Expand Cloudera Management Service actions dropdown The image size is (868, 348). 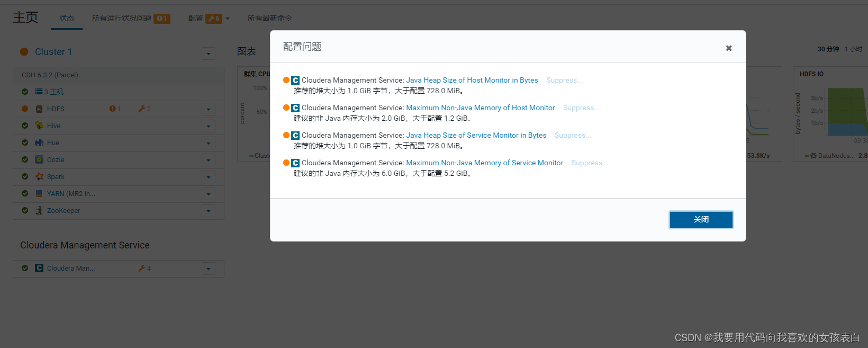[x=209, y=269]
